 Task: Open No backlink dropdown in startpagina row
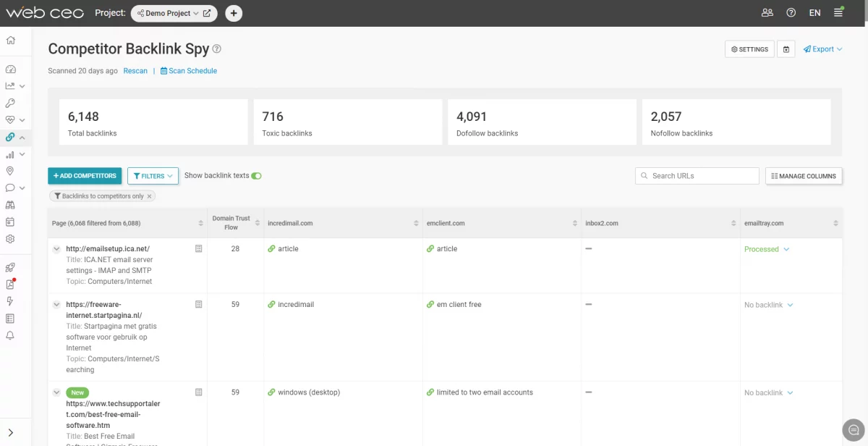pyautogui.click(x=769, y=305)
